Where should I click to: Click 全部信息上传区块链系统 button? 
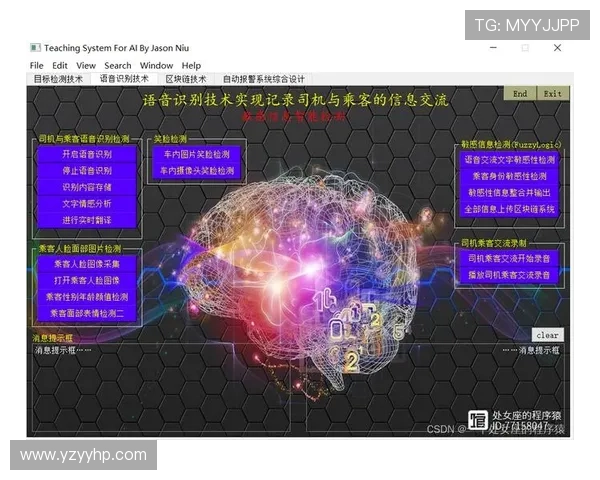511,208
